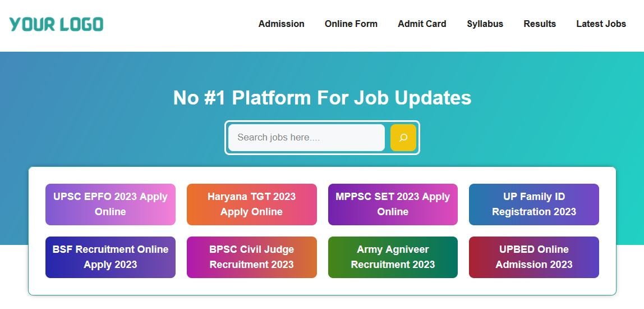Click UP Family ID Registration 2023
The width and height of the screenshot is (644, 309).
[x=533, y=204]
